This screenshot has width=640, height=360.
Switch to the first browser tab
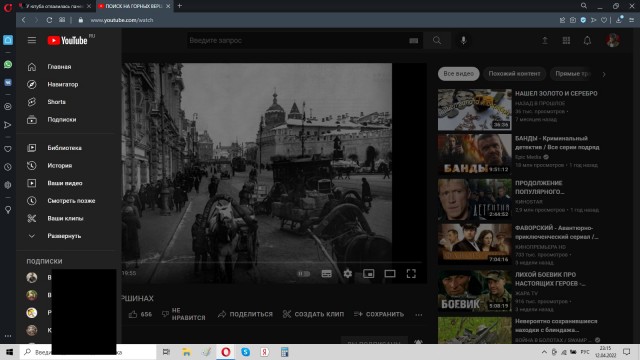pos(55,6)
